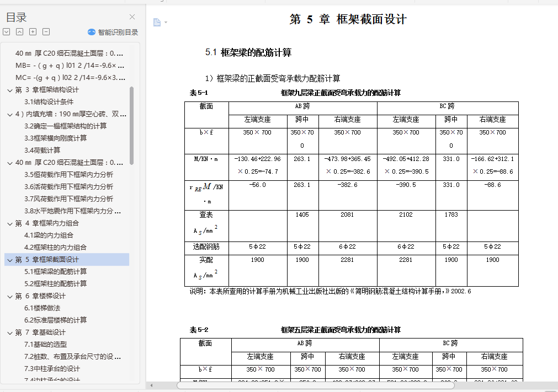Viewport: 558px width, 392px height.
Task: Click 第 3 章框架结构设计 label text
Action: [47, 90]
